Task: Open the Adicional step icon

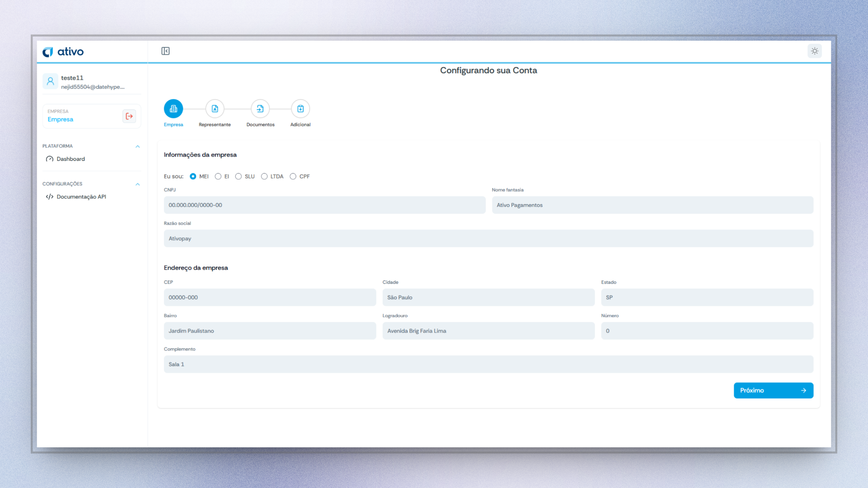Action: pos(300,109)
